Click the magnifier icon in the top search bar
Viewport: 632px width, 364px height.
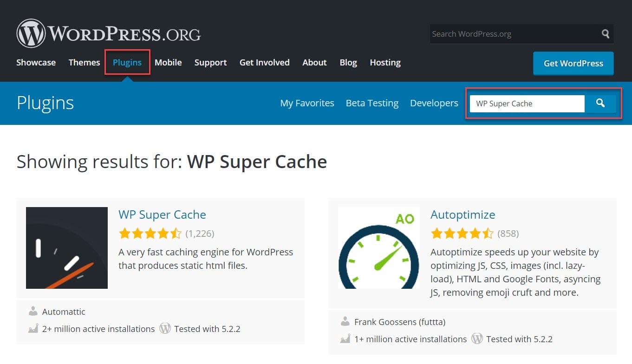tap(605, 33)
